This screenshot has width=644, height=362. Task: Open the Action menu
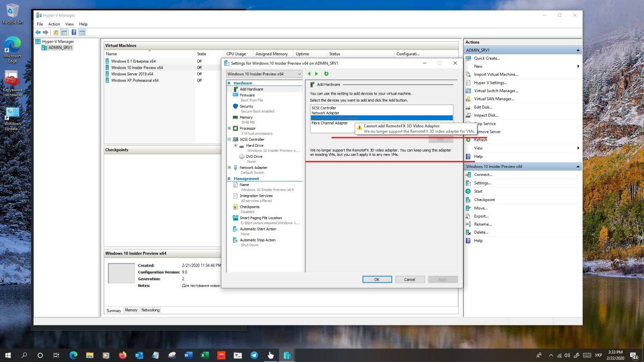click(54, 24)
